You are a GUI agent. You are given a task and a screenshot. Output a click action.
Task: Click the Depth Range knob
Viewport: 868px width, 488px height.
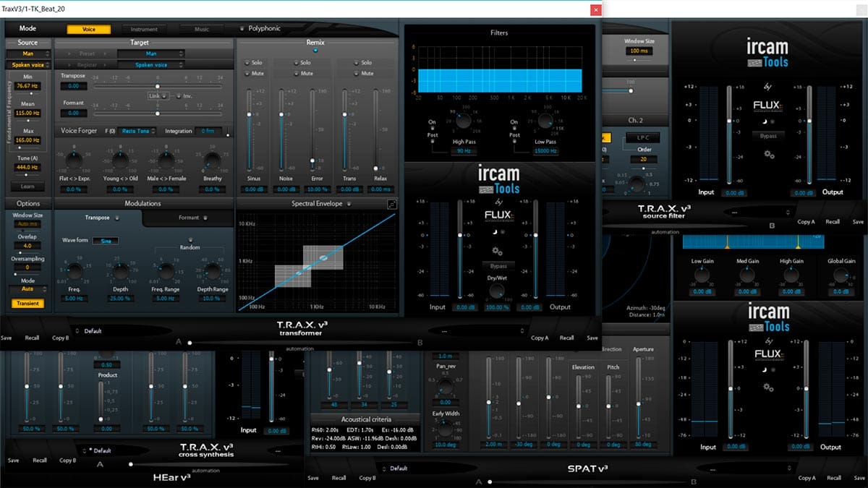click(212, 272)
